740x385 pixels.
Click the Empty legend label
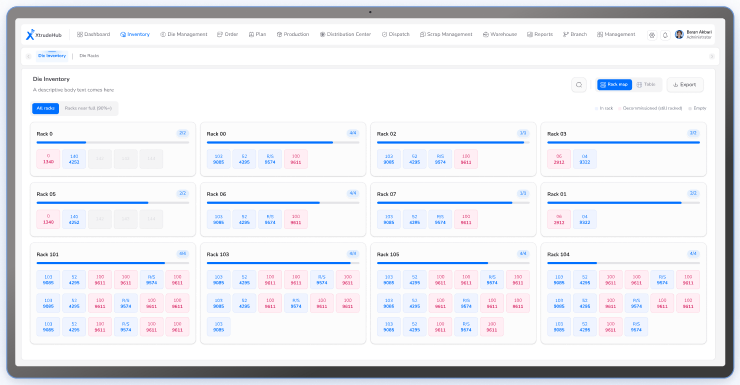(x=700, y=109)
